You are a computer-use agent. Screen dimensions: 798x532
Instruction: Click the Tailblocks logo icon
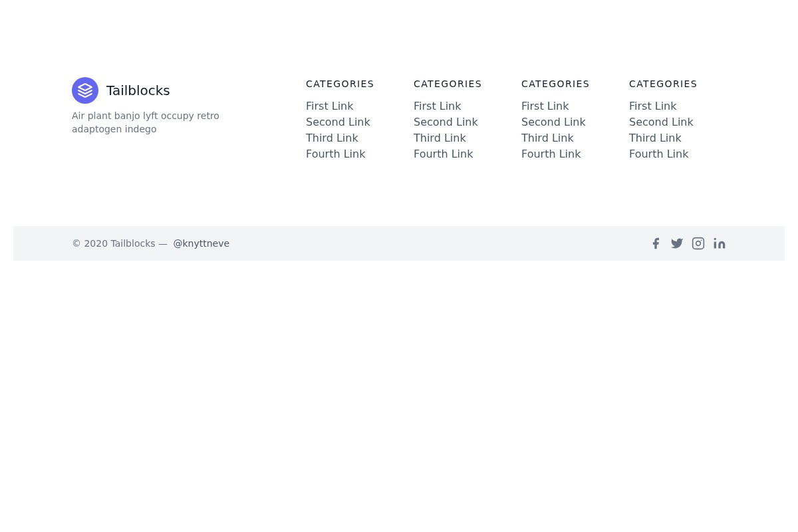tap(85, 90)
